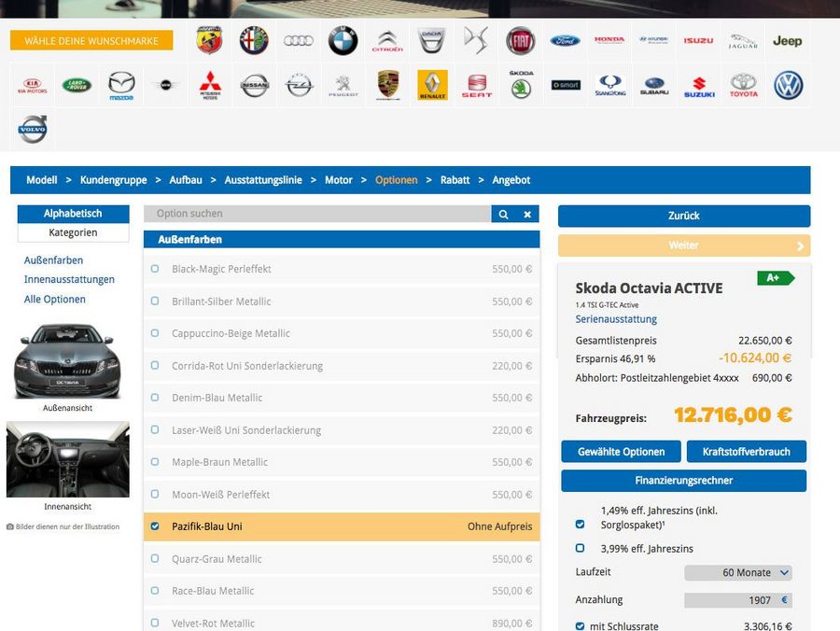Screen dimensions: 840x631
Task: Choose the Volkswagen brand logo
Action: coord(788,85)
